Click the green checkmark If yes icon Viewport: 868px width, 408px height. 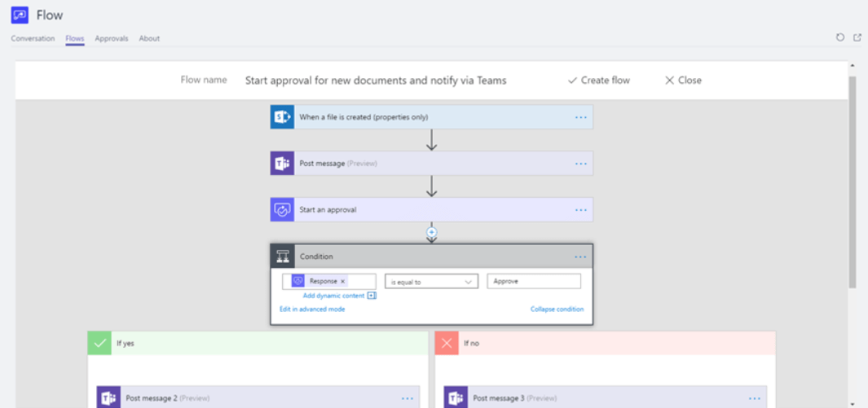[x=99, y=344]
